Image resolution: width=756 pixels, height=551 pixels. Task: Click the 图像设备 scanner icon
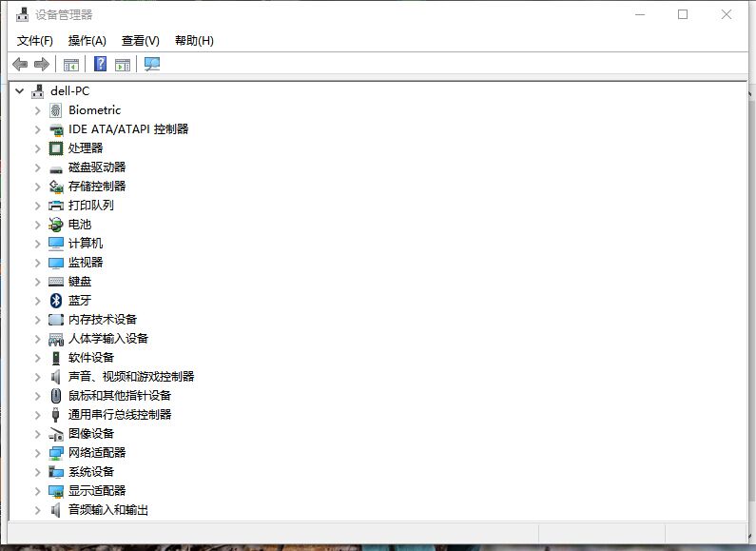[x=56, y=434]
